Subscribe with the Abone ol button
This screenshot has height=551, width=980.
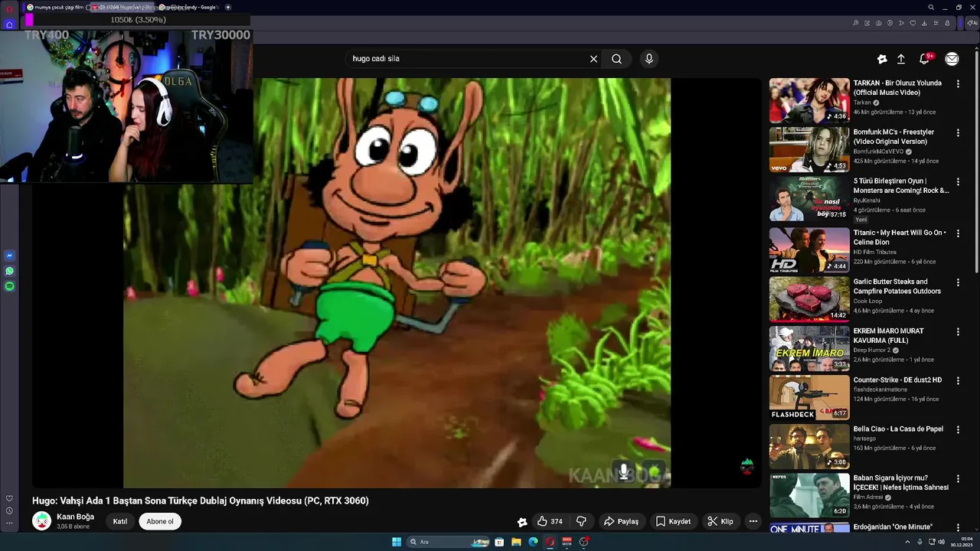(160, 521)
